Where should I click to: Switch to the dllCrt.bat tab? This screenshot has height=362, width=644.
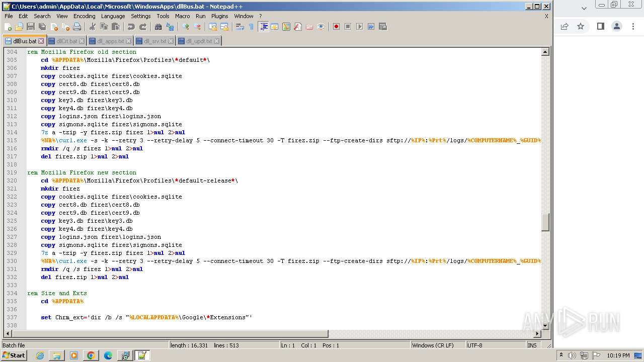click(x=66, y=41)
